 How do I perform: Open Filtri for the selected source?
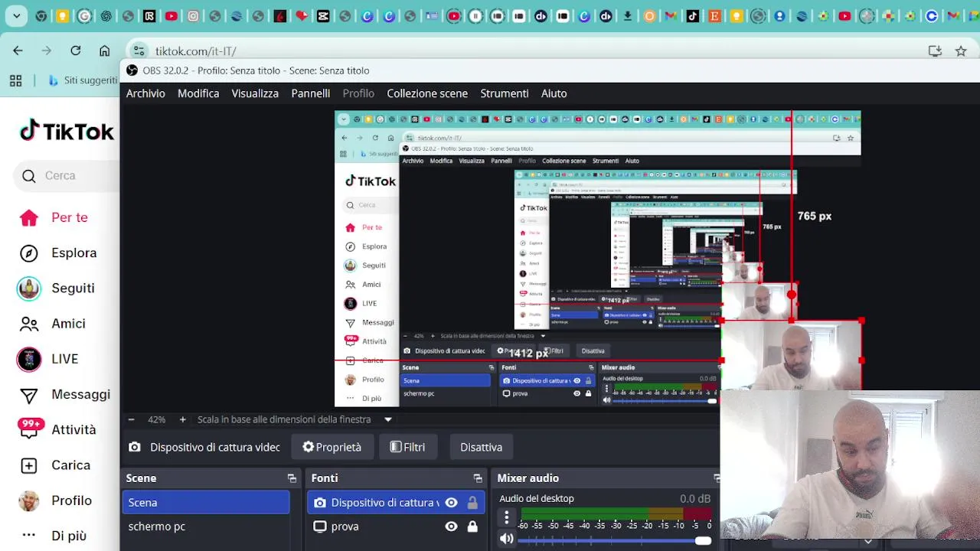[407, 447]
